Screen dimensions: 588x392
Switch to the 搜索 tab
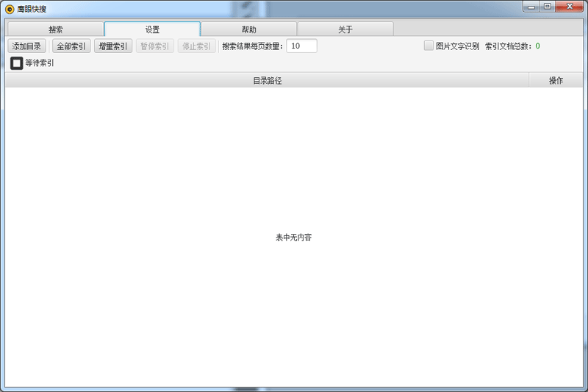coord(56,29)
